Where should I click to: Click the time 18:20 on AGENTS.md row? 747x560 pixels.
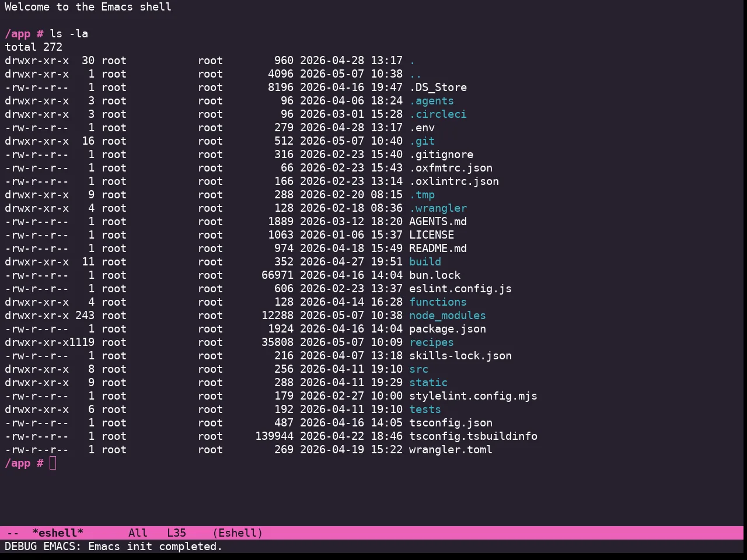pos(387,222)
